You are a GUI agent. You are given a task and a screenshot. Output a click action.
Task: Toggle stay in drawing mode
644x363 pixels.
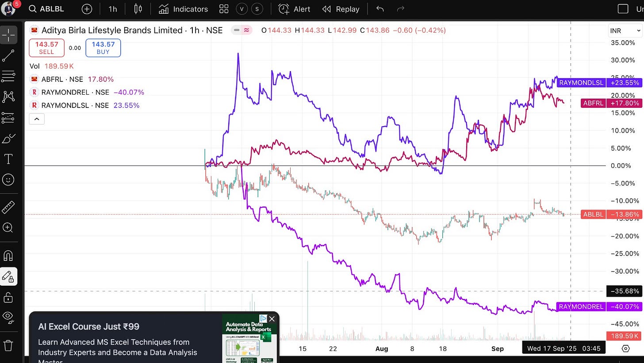coord(8,277)
